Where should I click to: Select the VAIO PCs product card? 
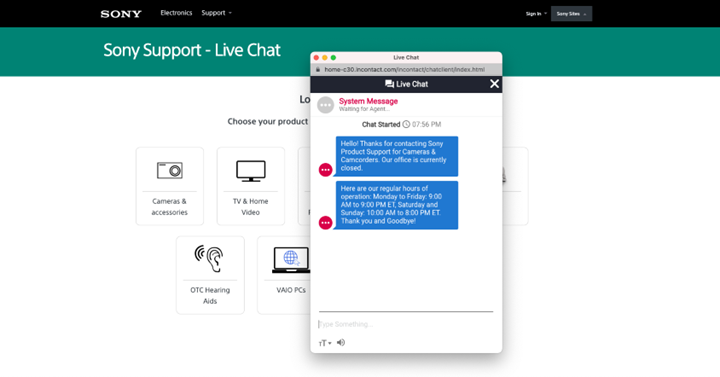coord(284,275)
